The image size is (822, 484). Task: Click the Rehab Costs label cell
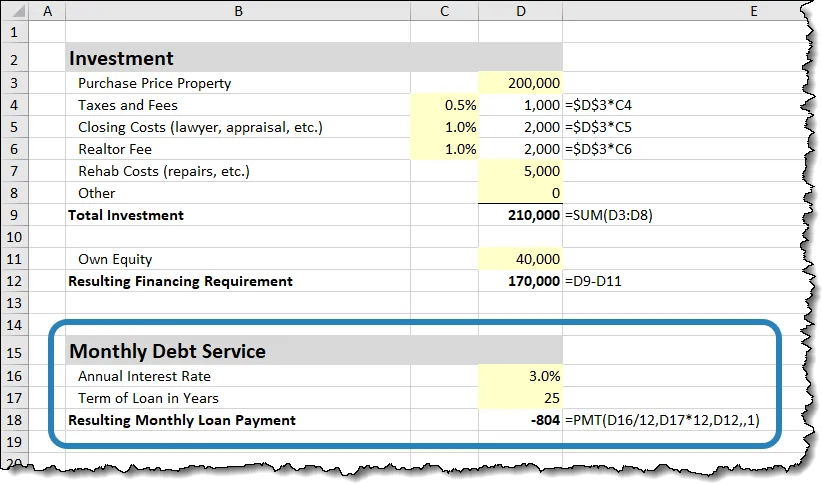click(238, 171)
